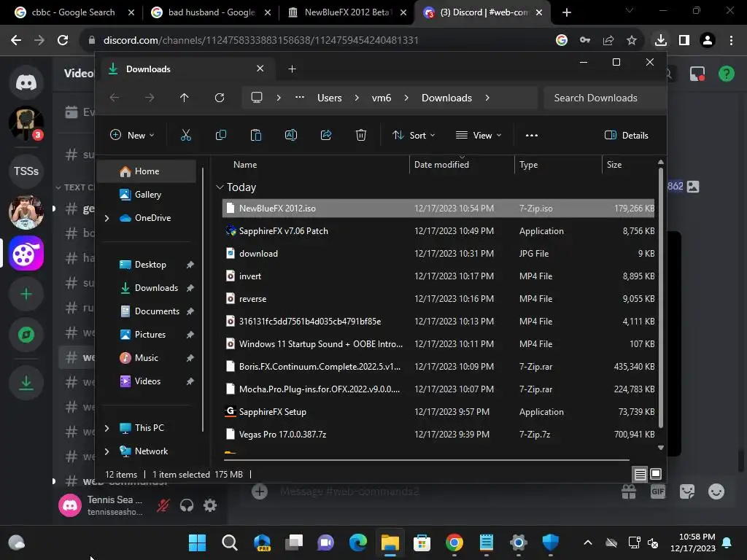Select Home in Explorer navigation pane
This screenshot has height=560, width=747.
[x=147, y=171]
